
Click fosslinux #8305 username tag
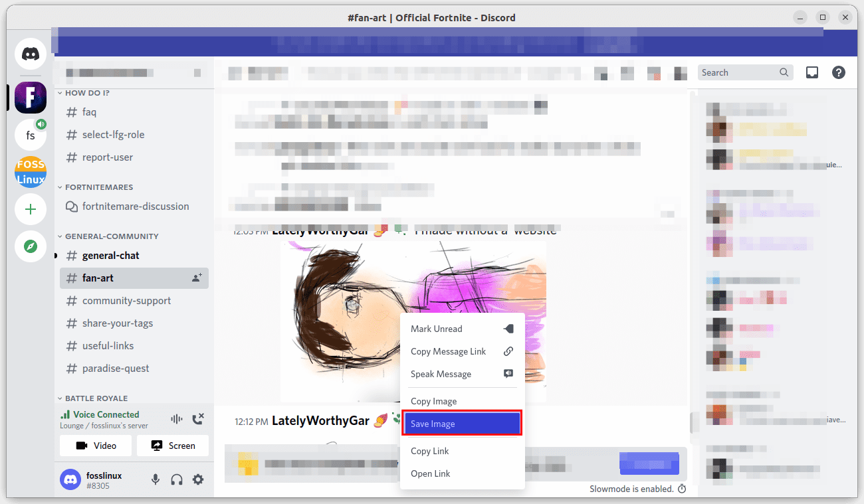click(104, 481)
